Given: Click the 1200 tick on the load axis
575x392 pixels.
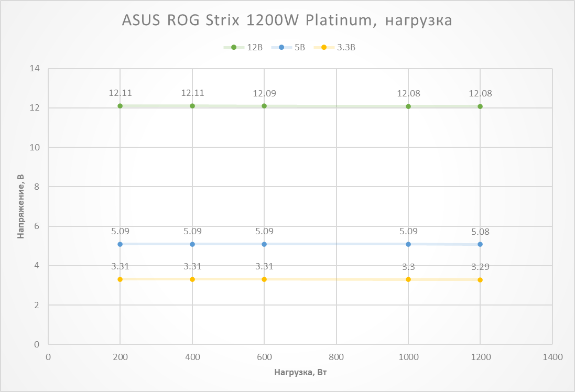Looking at the screenshot, I should (x=481, y=357).
